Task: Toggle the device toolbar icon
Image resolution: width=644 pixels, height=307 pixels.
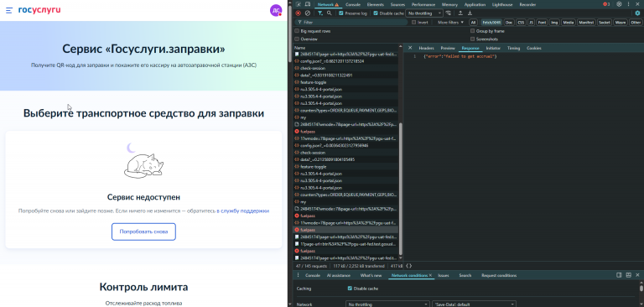Action: (307, 4)
